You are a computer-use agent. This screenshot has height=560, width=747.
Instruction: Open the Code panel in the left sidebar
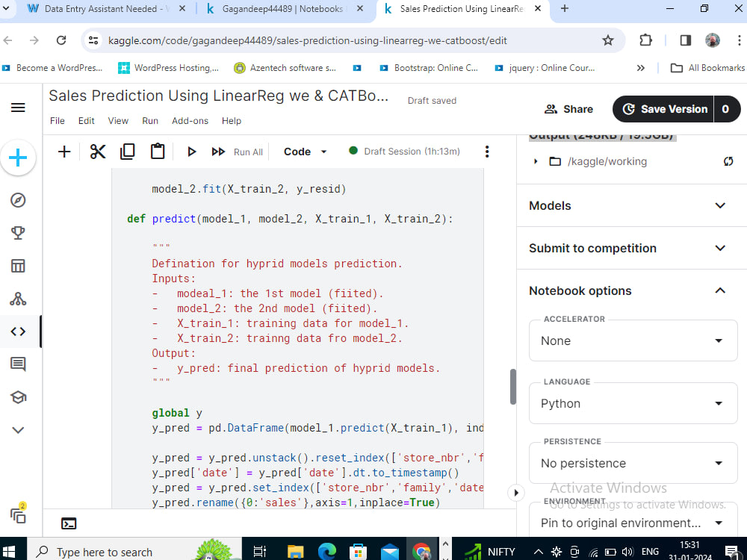pos(18,332)
